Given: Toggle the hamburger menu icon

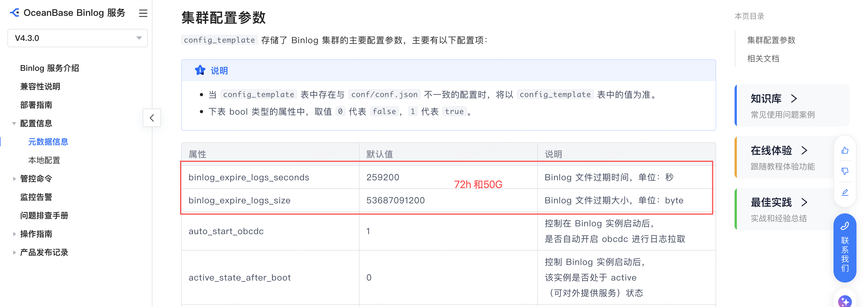Looking at the screenshot, I should (143, 13).
